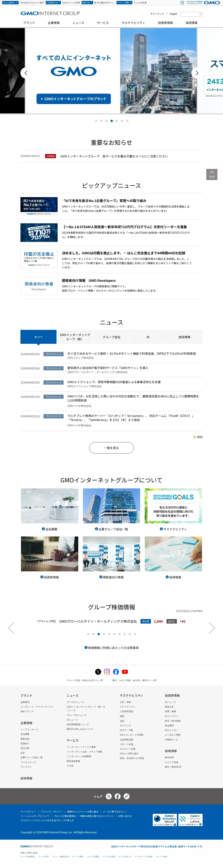The height and width of the screenshot is (868, 223).
Task: Go to next hero carousel slide
Action: [197, 73]
